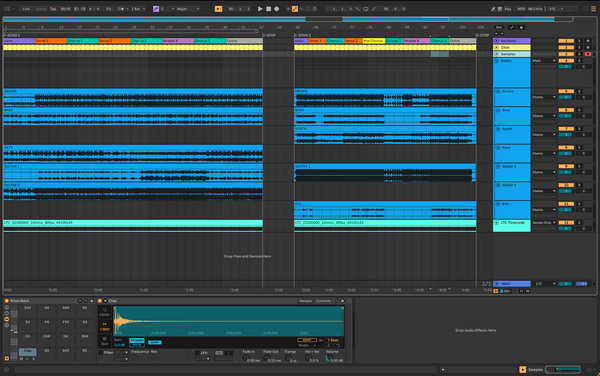Toggle Key map mode
This screenshot has width=600, height=376.
tap(508, 9)
